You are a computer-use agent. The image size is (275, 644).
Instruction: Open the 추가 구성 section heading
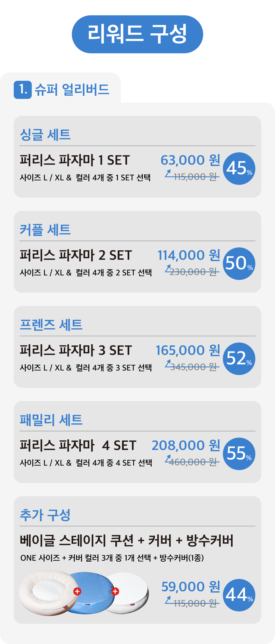pos(45,515)
